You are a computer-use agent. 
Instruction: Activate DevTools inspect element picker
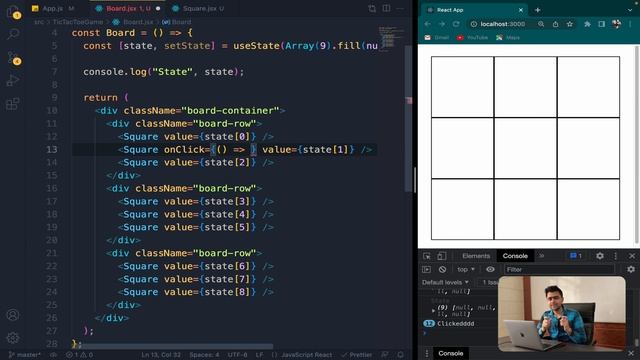(x=427, y=256)
